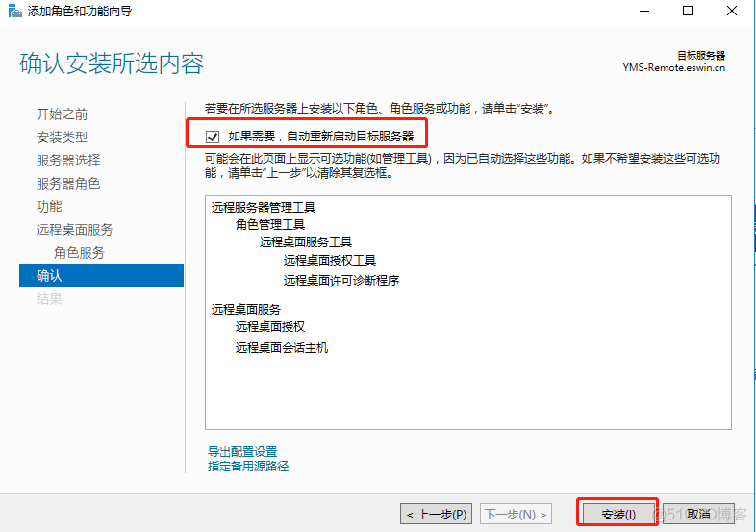The width and height of the screenshot is (756, 532).
Task: Minimize the wizard window
Action: pos(643,12)
